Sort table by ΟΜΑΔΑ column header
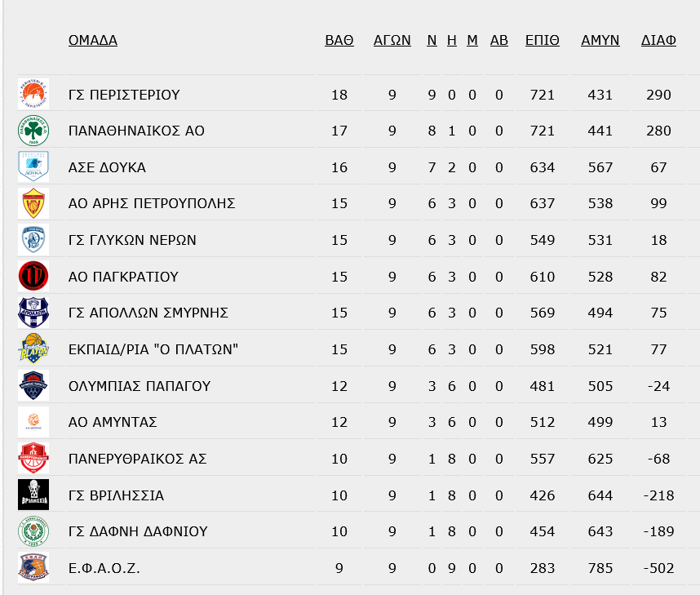Viewport: 700px width, 595px height. point(93,40)
